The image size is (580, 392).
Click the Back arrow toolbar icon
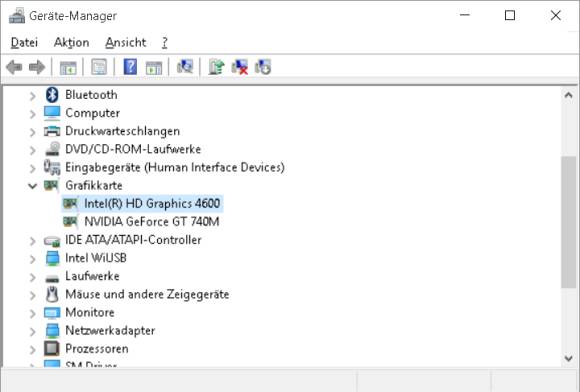coord(14,67)
